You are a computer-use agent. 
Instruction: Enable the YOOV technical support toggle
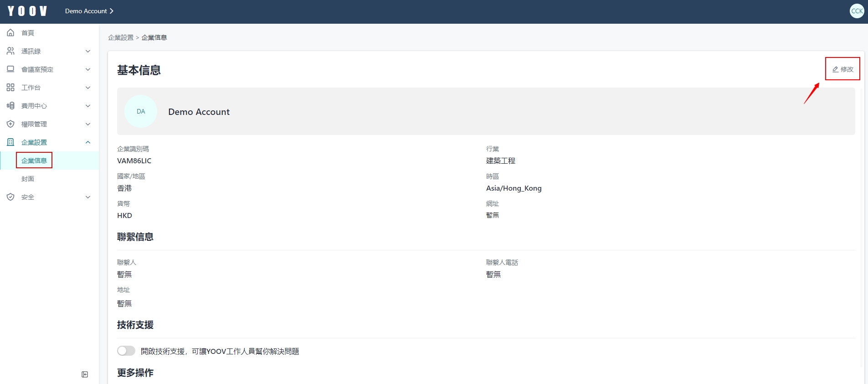(126, 351)
